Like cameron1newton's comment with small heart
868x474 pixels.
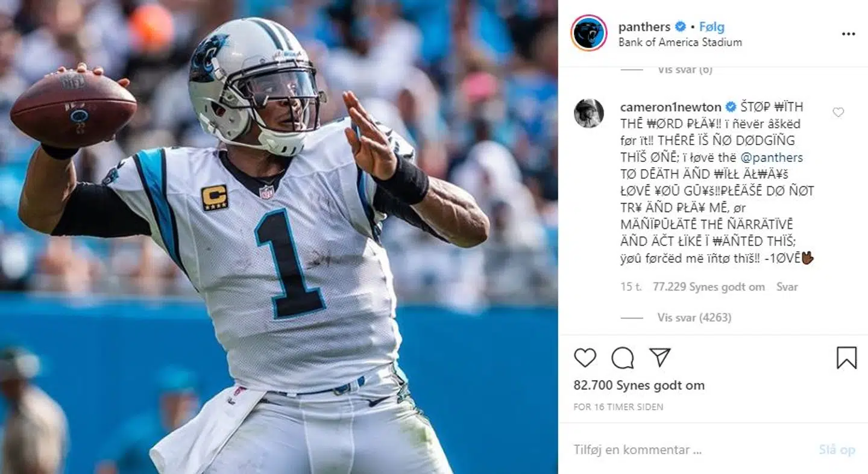[838, 112]
